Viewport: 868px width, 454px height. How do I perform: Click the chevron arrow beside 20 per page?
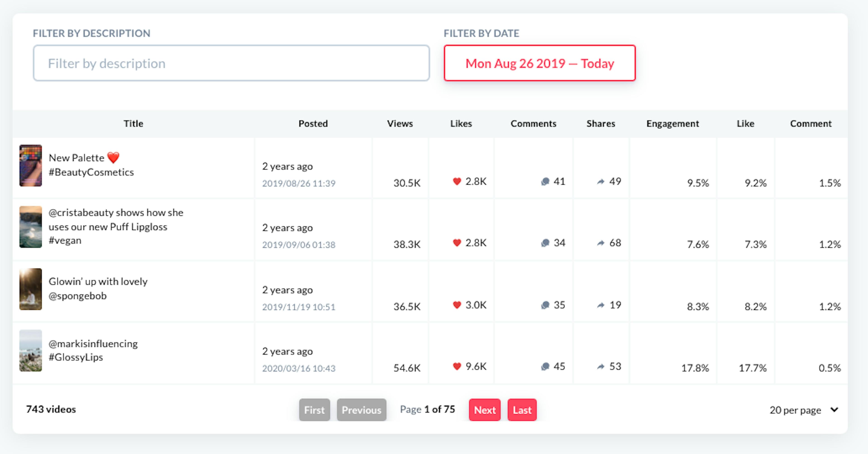coord(834,410)
